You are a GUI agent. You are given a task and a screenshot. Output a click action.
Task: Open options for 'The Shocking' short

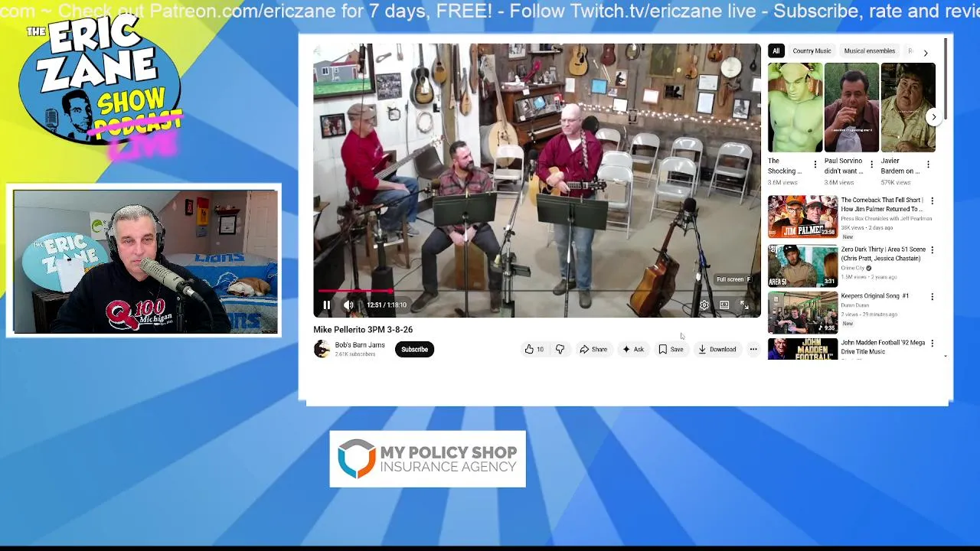click(815, 165)
